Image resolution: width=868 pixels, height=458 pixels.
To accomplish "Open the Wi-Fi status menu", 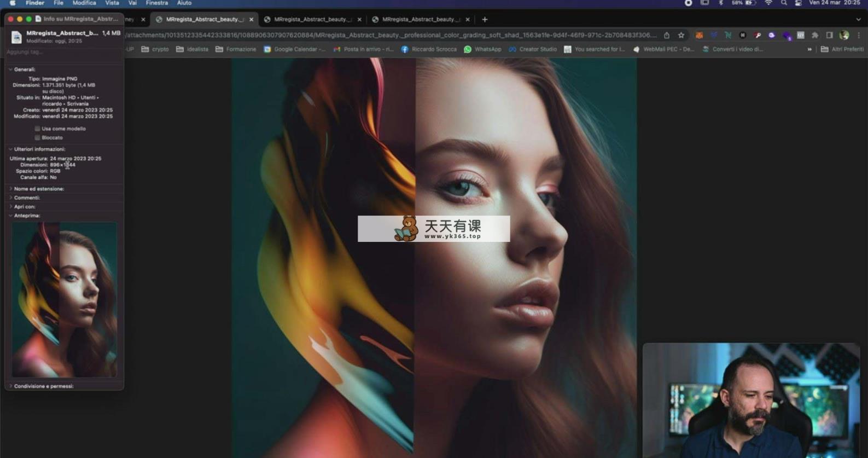I will 768,3.
